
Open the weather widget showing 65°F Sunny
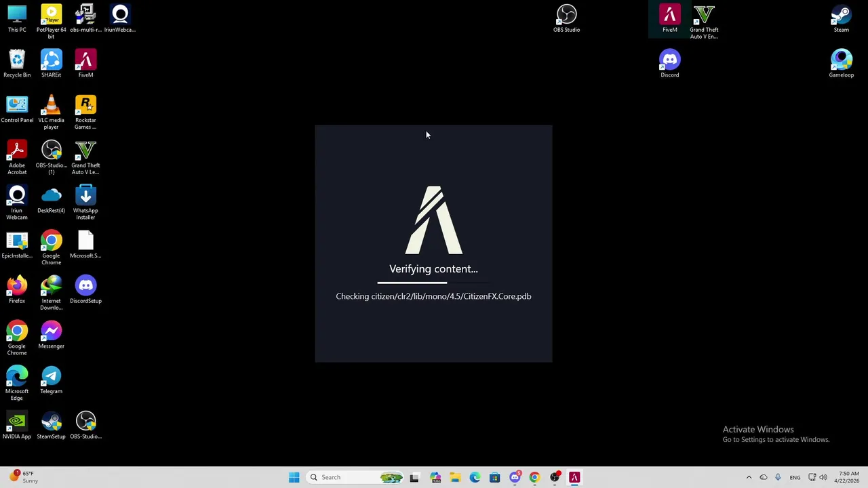[x=24, y=477]
